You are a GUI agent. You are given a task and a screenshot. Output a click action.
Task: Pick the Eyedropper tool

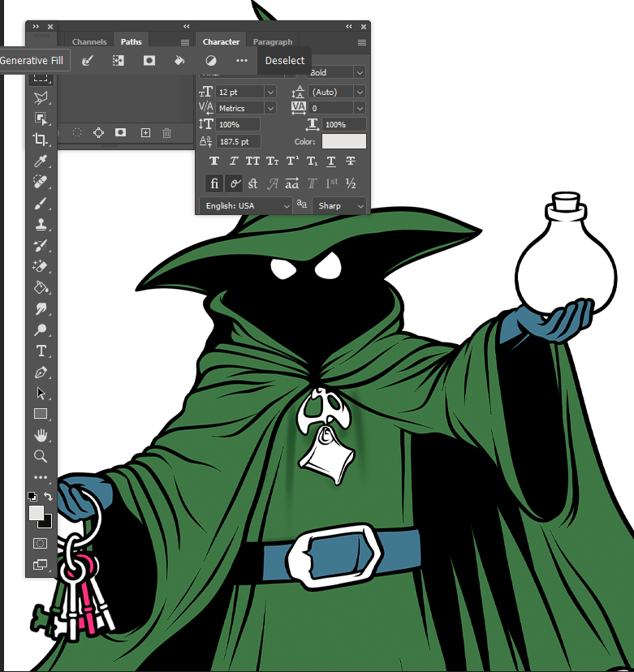tap(41, 161)
